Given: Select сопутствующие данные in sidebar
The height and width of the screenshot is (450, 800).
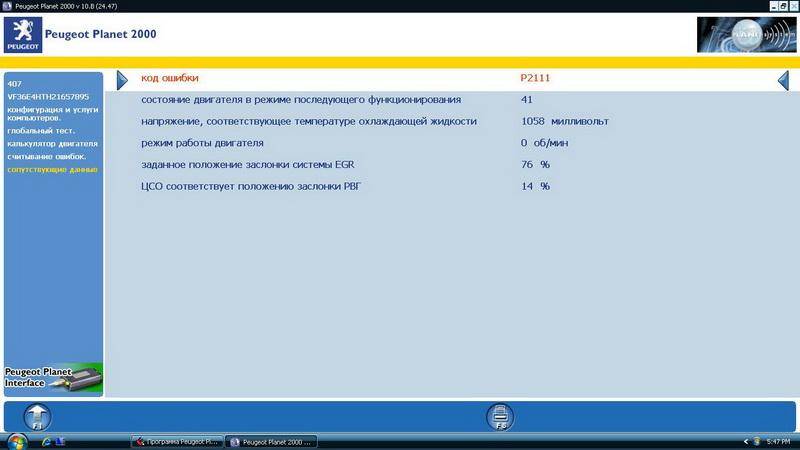Looking at the screenshot, I should pos(52,169).
